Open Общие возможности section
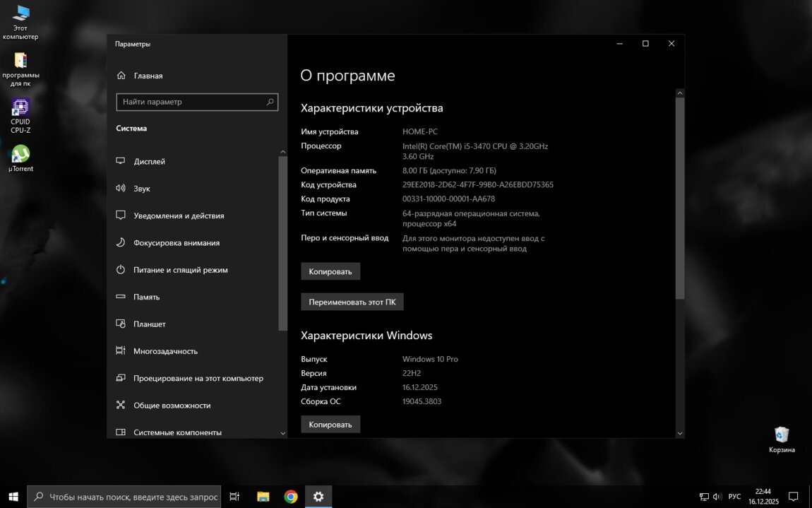Viewport: 812px width, 508px height. pyautogui.click(x=172, y=406)
